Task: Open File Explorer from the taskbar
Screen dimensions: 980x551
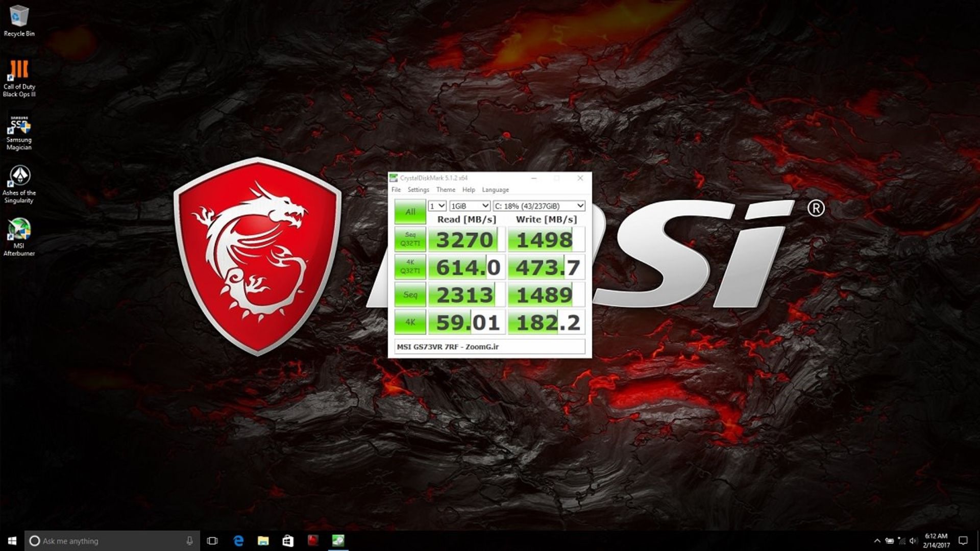Action: coord(263,541)
